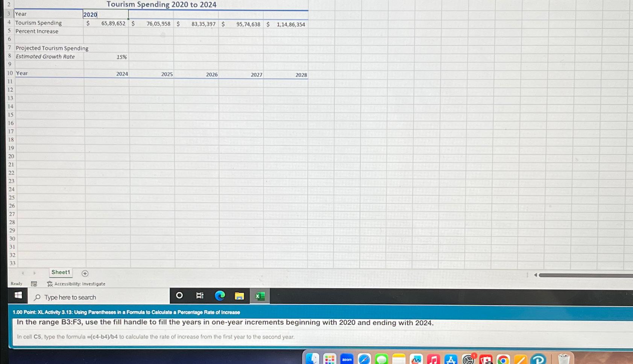Screen dimensions: 633x364
Task: Go to previous sheet with left arrow
Action: 23,273
